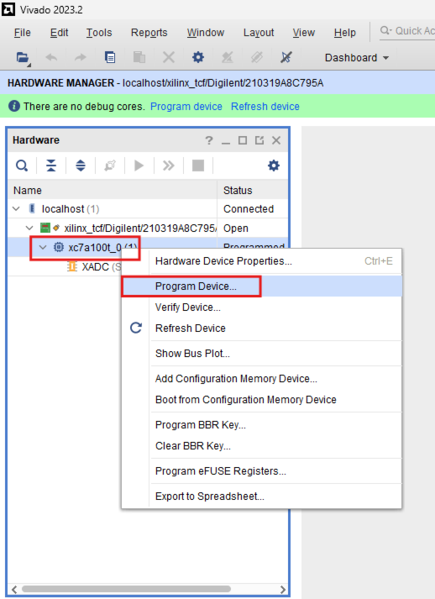Choose Add Configuration Memory Device
435x599 pixels.
(x=262, y=379)
